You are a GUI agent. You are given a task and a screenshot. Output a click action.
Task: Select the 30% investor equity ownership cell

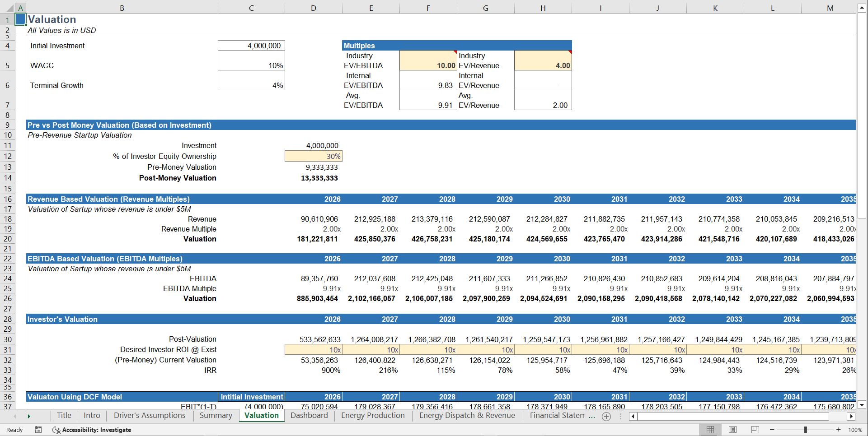pos(313,156)
